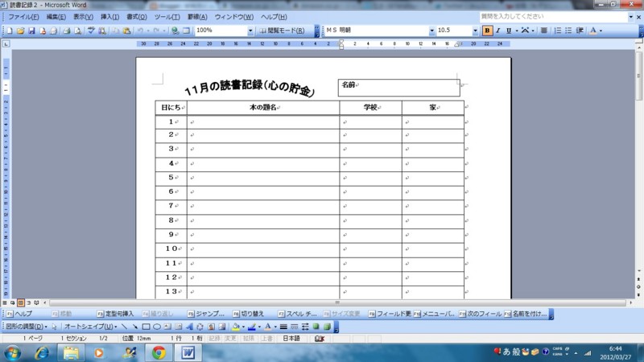Click the Shadow Style icon
Image resolution: width=644 pixels, height=362 pixels.
pos(316,327)
